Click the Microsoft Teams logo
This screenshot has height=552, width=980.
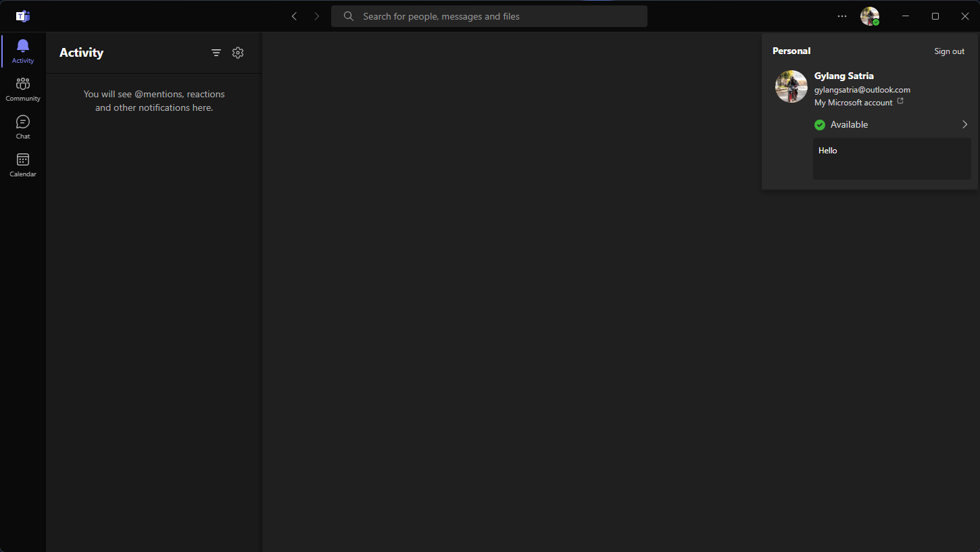coord(23,16)
